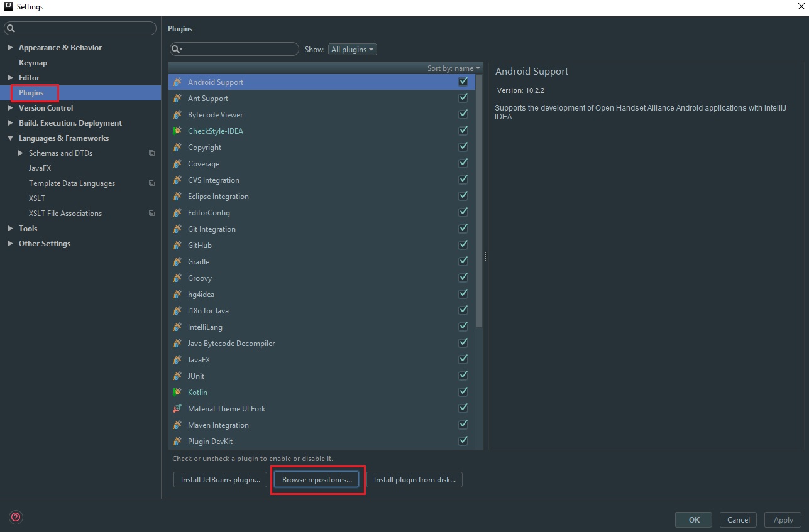Click the Template Data Languages project-level icon
809x532 pixels.
tap(151, 183)
